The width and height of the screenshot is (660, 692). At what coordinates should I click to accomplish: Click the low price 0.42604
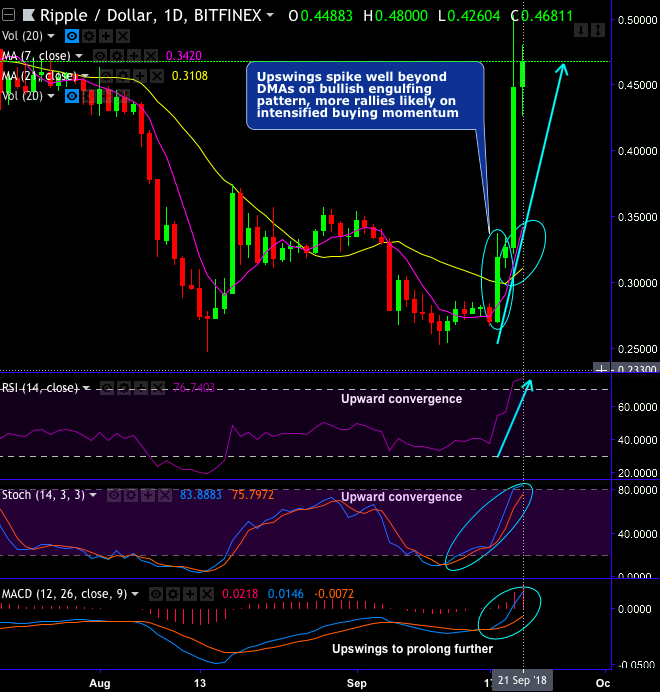tap(474, 16)
